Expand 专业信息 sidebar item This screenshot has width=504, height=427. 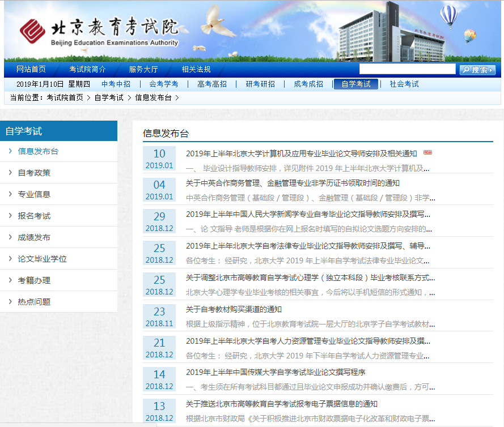[x=34, y=194]
